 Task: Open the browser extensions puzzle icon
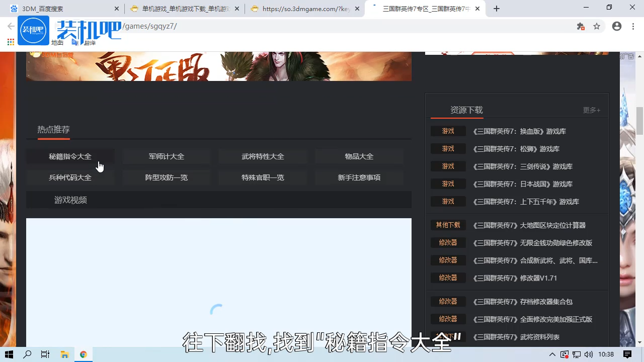pos(580,26)
